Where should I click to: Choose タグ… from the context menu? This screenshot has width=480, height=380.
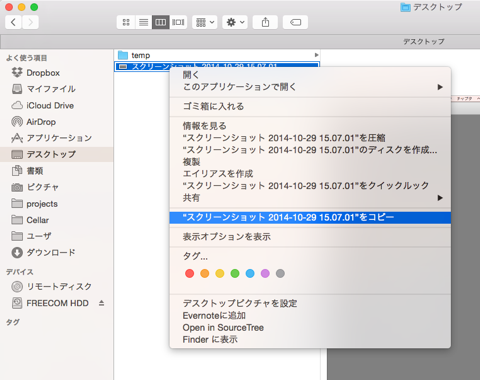(310, 256)
